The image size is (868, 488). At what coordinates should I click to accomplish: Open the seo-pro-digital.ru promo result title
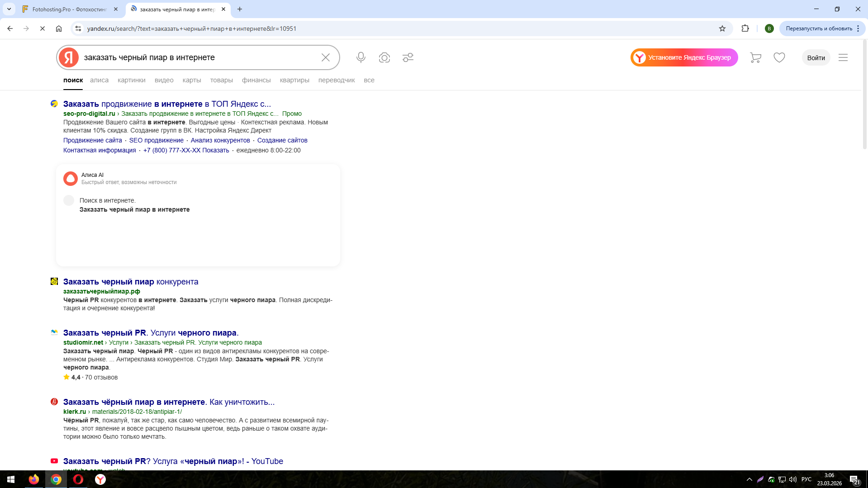167,104
